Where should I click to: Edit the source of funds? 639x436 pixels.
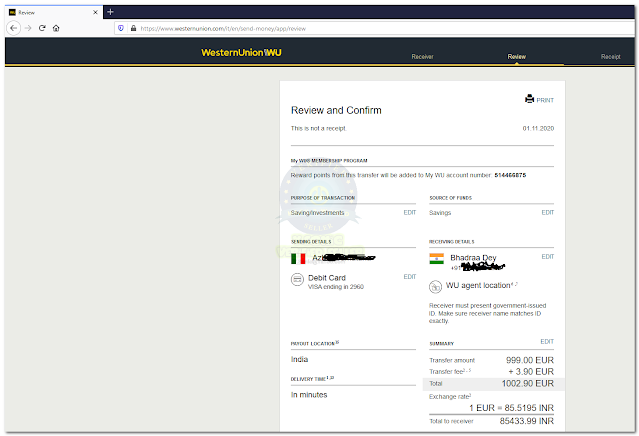click(547, 212)
